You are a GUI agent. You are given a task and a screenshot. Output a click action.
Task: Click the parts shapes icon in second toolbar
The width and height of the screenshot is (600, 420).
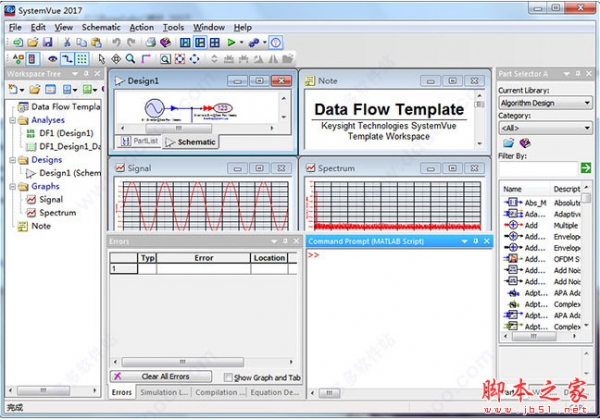[x=18, y=59]
